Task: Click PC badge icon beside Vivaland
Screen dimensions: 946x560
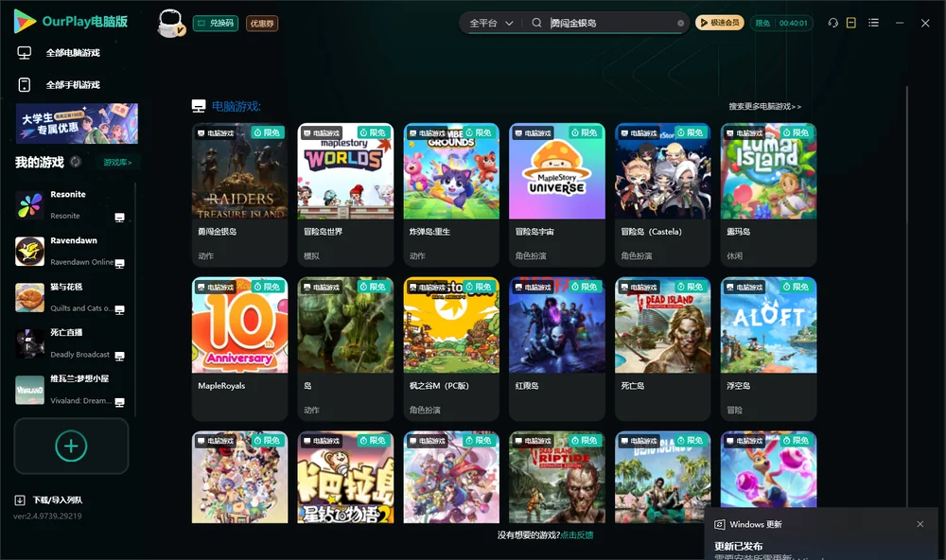Action: [x=119, y=403]
